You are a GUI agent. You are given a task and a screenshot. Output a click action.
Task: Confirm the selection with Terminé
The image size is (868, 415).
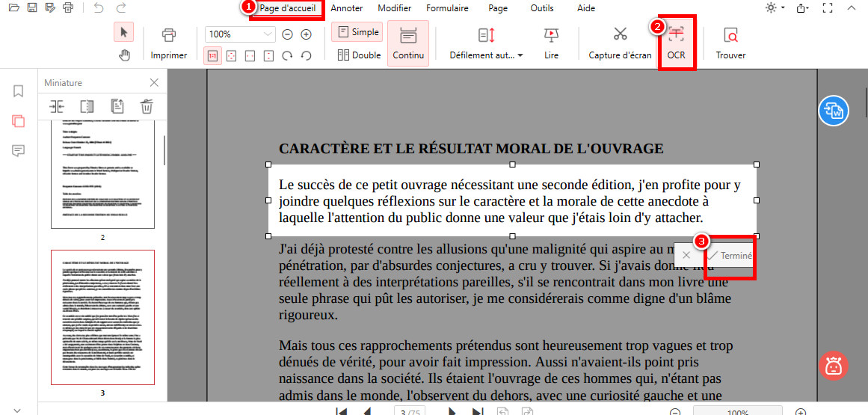(730, 256)
